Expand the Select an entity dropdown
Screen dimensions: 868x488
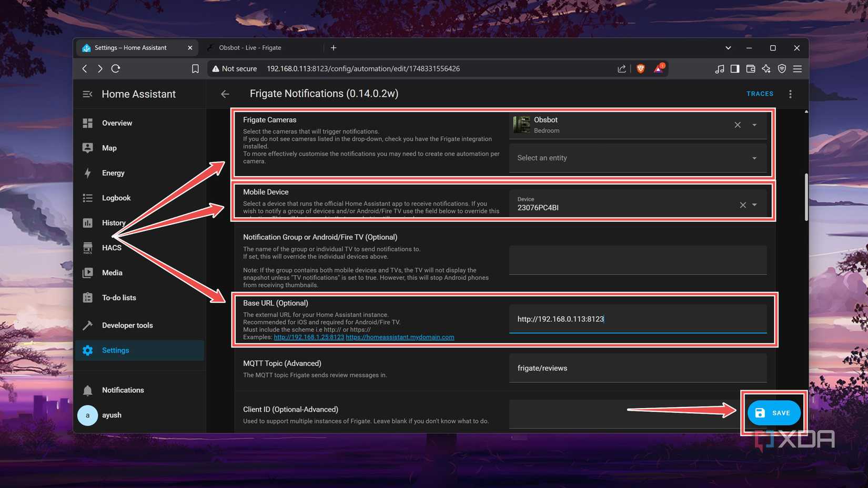pos(754,158)
